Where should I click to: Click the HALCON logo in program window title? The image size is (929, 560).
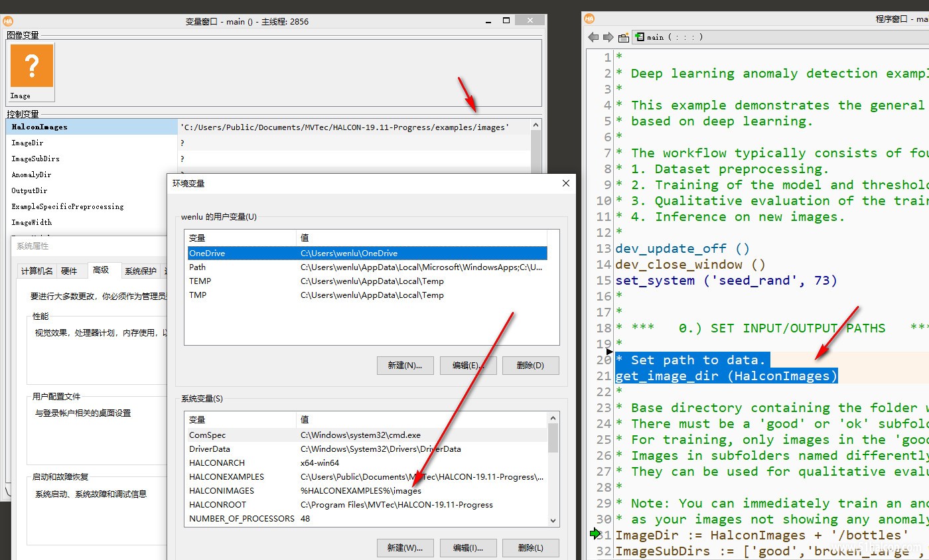589,19
